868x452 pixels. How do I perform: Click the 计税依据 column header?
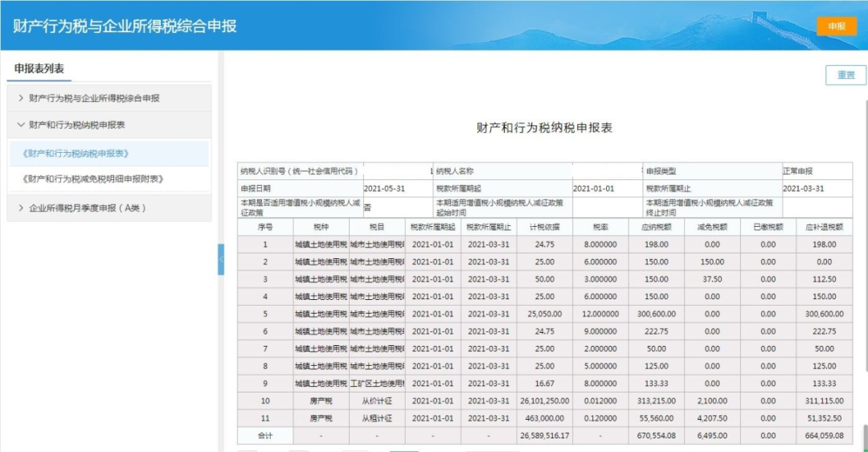545,227
